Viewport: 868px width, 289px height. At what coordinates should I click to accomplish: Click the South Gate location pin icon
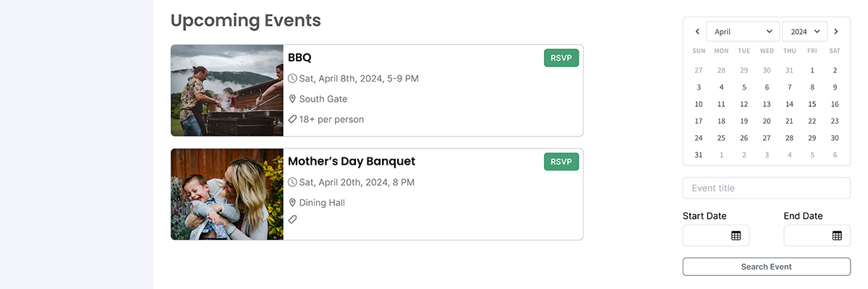click(292, 99)
